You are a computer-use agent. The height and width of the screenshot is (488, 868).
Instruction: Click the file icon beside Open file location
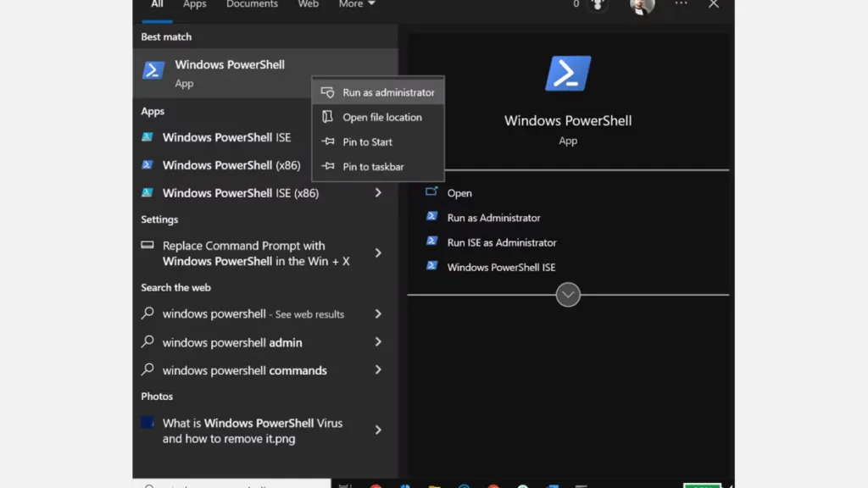click(328, 117)
